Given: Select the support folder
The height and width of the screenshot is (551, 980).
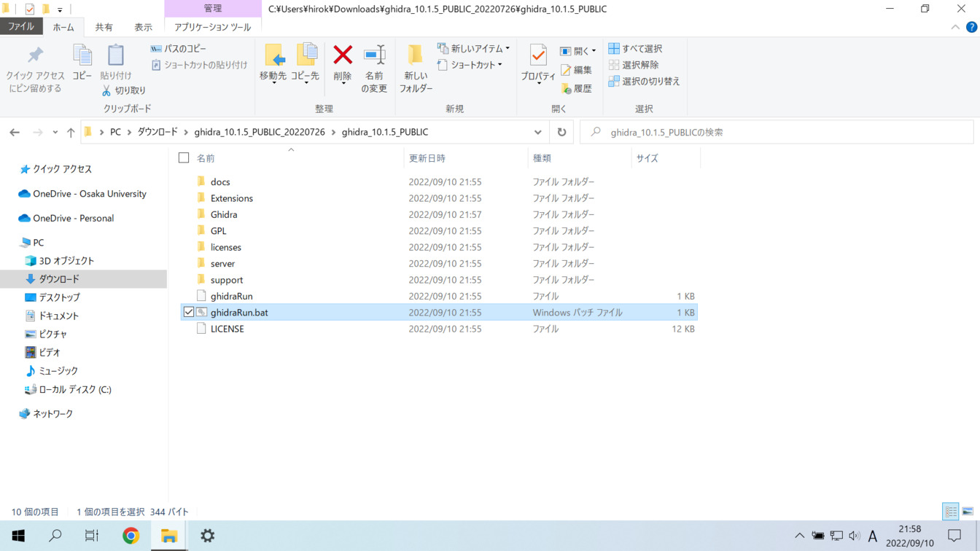Looking at the screenshot, I should coord(226,280).
